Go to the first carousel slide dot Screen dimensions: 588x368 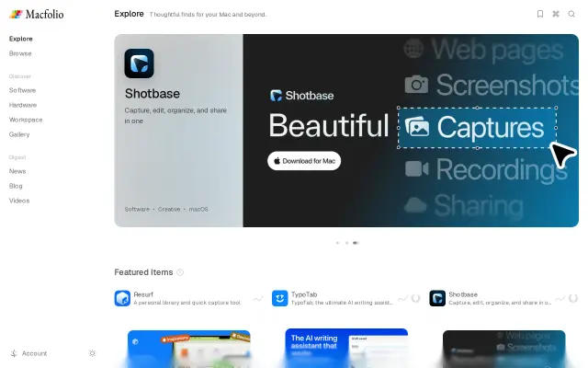(x=337, y=243)
